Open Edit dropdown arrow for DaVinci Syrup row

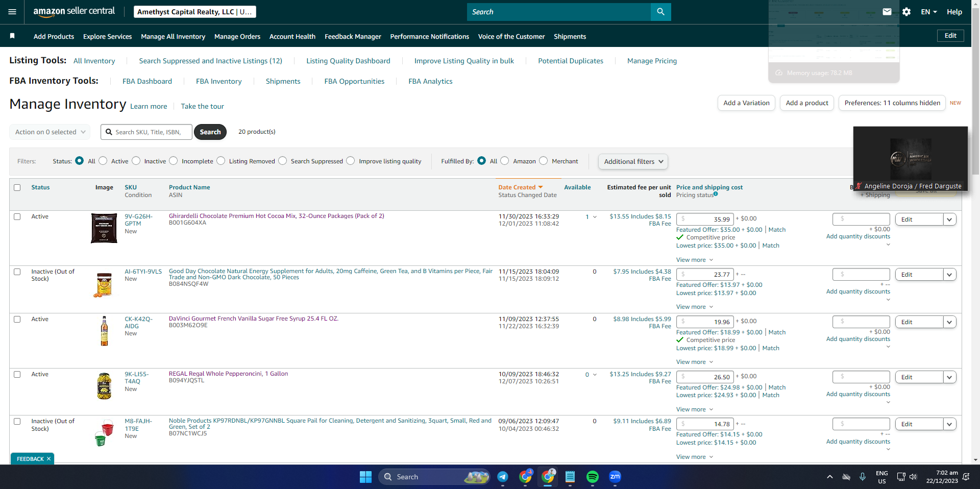click(x=949, y=322)
